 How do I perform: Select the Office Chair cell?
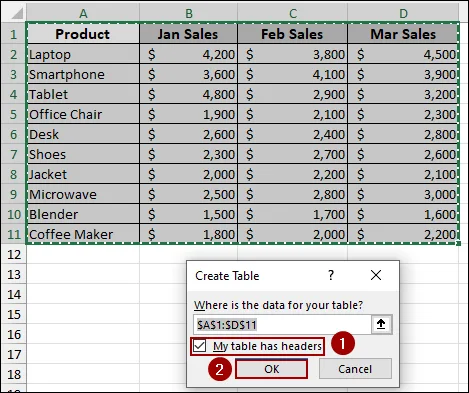pyautogui.click(x=83, y=114)
